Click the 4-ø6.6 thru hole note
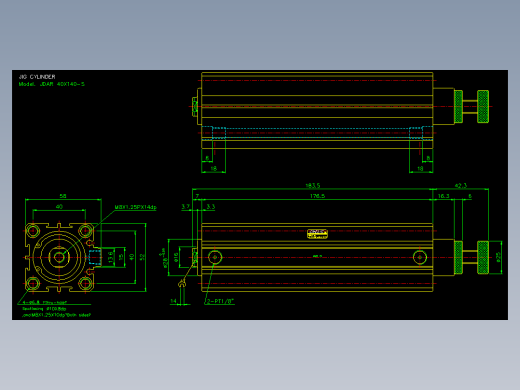Viewport: 520px width, 390px height. pos(45,303)
